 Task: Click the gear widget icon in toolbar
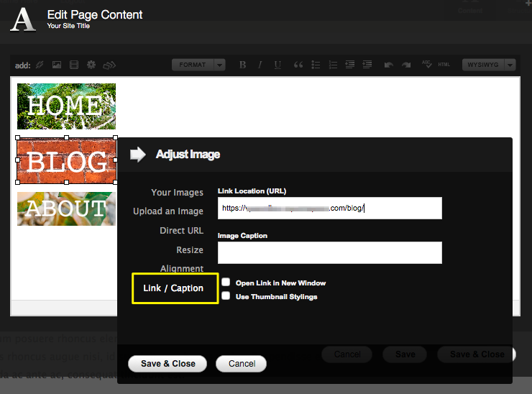click(91, 65)
